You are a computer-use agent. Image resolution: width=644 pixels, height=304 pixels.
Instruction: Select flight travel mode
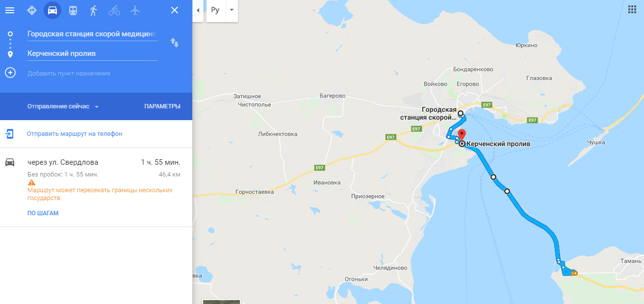[135, 10]
